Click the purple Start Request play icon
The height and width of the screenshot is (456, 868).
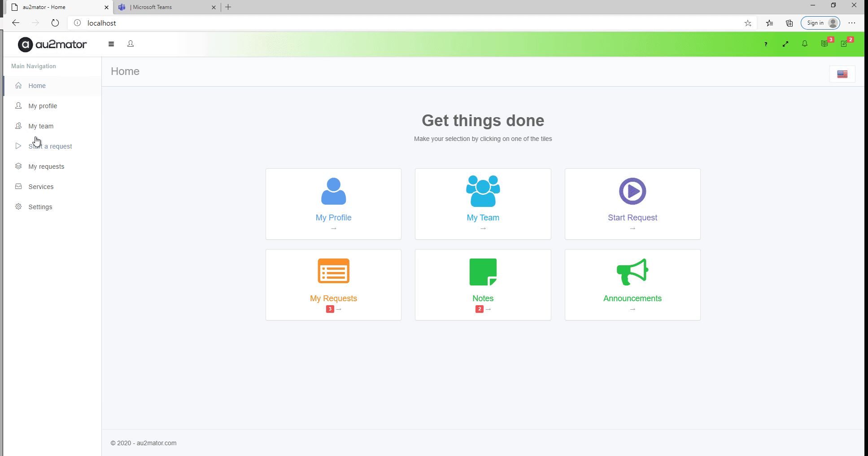[632, 191]
